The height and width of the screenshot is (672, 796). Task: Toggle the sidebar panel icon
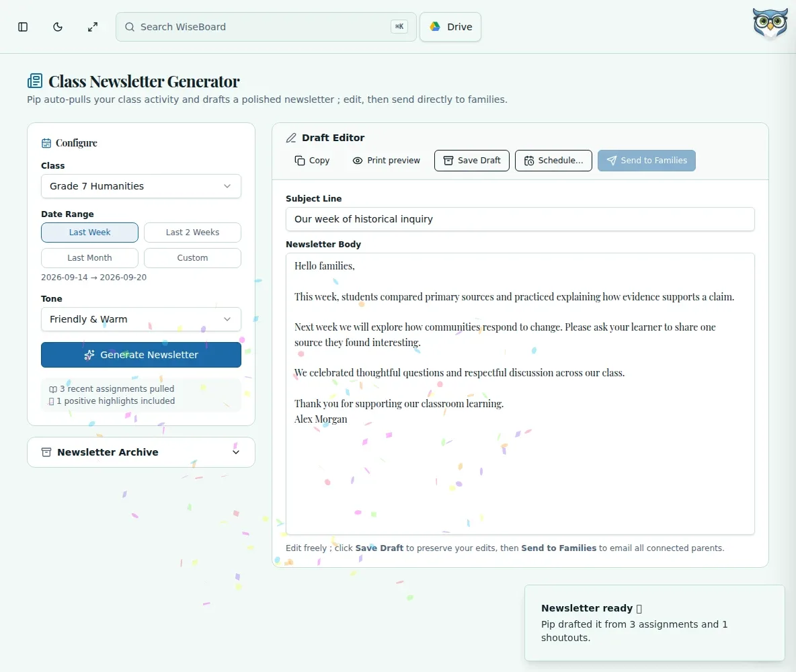[x=23, y=27]
